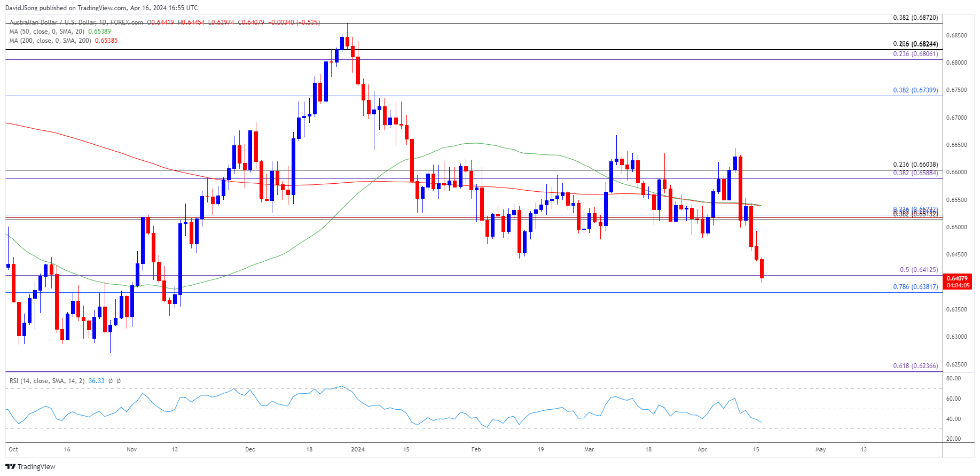The width and height of the screenshot is (980, 476).
Task: Click the 200-day MA value 0.65385
Action: tap(106, 41)
